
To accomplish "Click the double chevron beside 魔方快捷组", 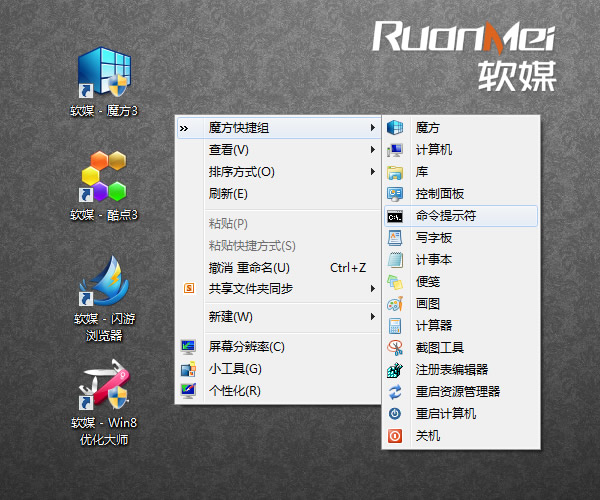I will pos(184,128).
